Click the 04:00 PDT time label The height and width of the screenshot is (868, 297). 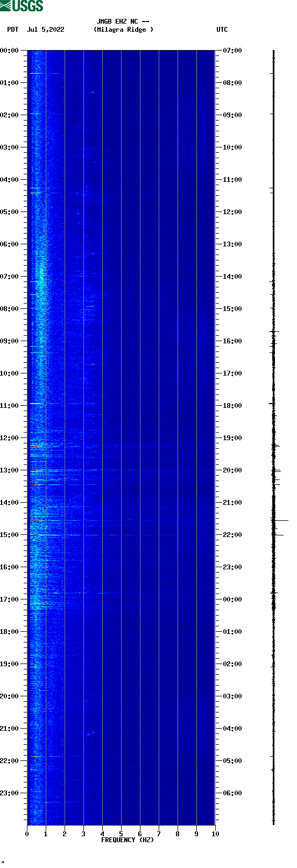click(10, 180)
